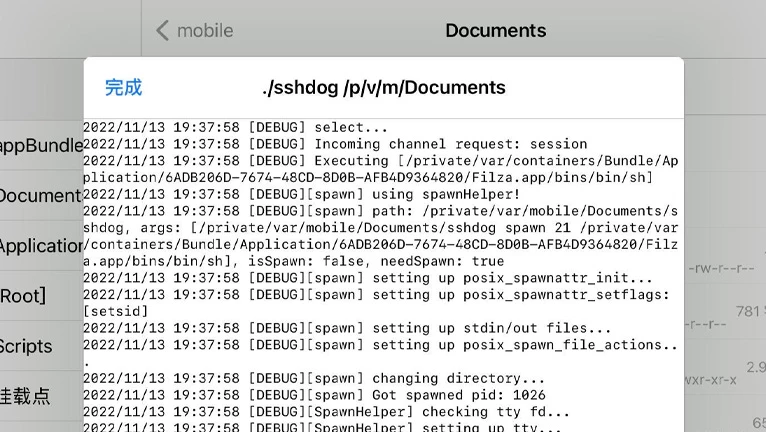Select the Documents navigation title
Screen dimensions: 766x432
[x=496, y=30]
